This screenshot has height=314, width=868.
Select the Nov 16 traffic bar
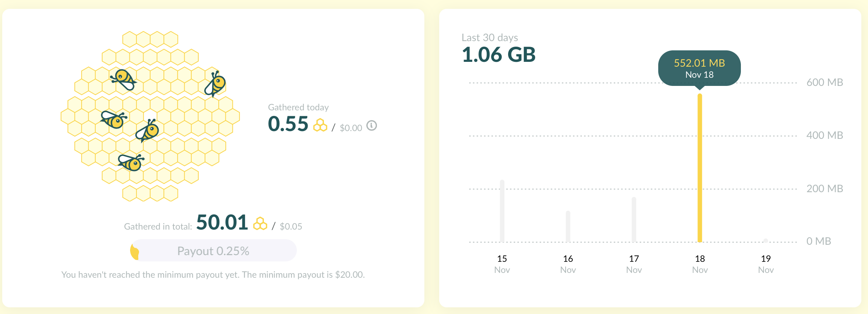point(568,226)
